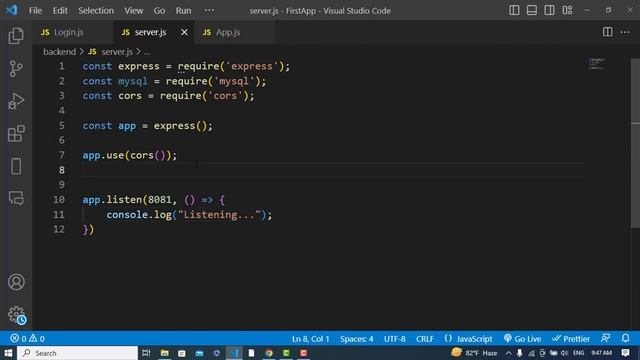Open editor More Actions ellipsis

625,32
